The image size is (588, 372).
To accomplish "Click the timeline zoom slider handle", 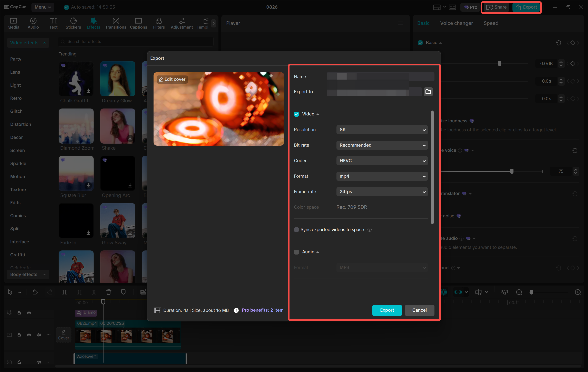I will [x=531, y=292].
